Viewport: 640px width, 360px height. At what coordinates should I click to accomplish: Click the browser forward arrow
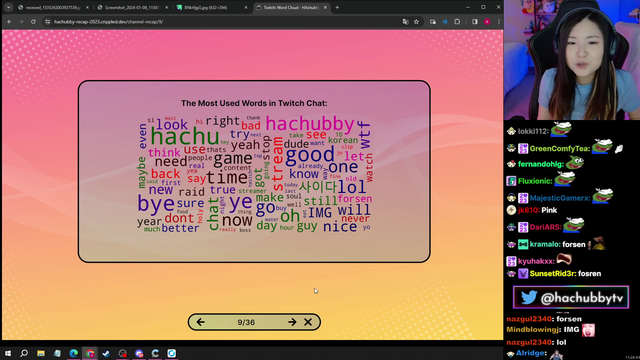[x=21, y=22]
